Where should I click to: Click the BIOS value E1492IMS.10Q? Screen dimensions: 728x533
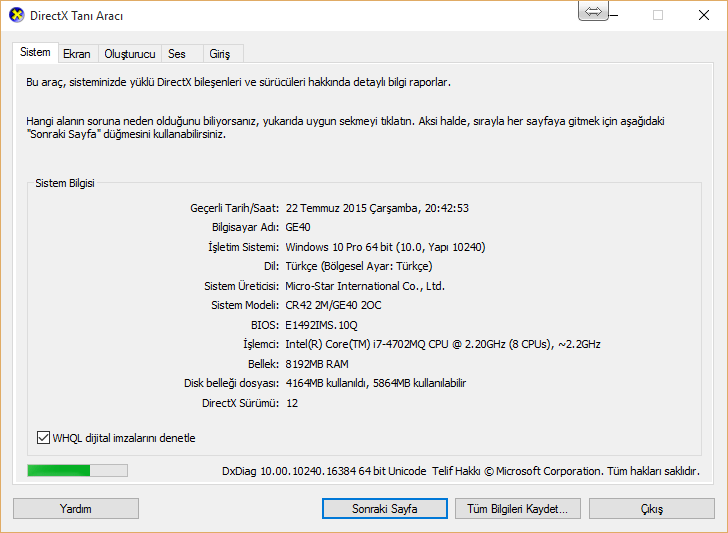point(321,325)
